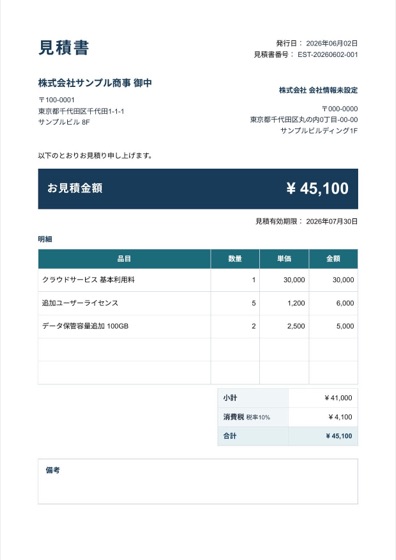Click issuer name 株式会社 会社情報未設定
The image size is (396, 560).
tap(318, 90)
